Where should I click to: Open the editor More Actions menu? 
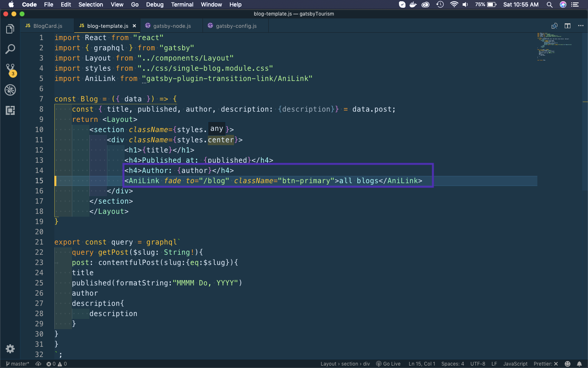[x=581, y=26]
